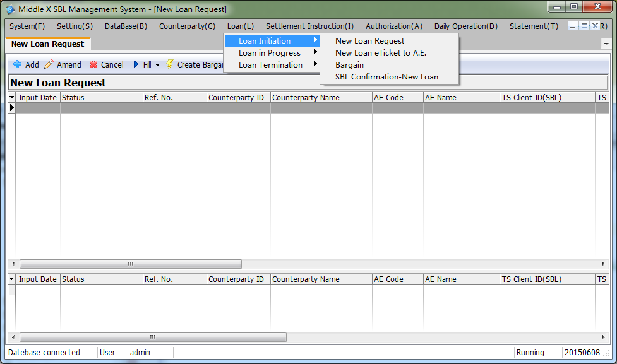Image resolution: width=617 pixels, height=364 pixels.
Task: Sort lower grid by TS Client ID(SBL)
Action: [x=548, y=279]
